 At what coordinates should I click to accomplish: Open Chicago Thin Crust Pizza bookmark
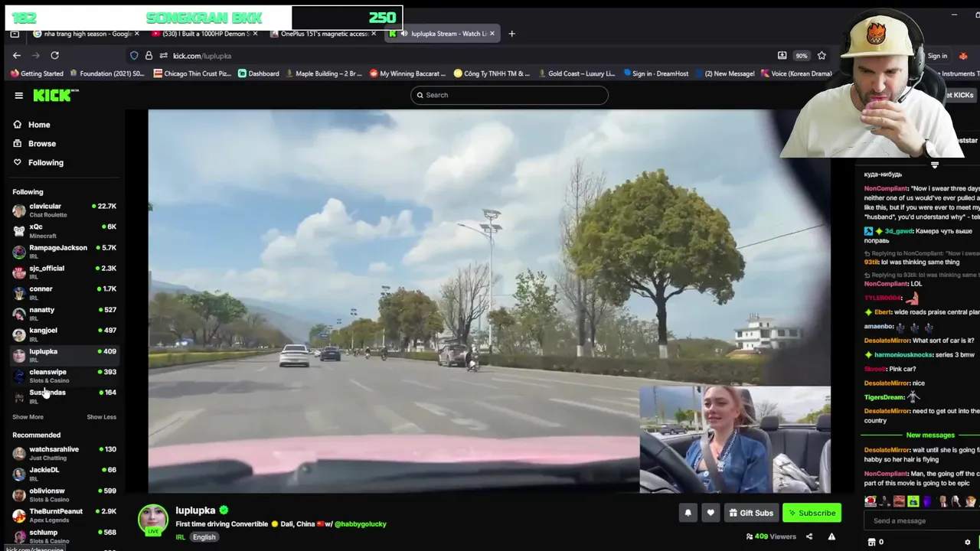(192, 73)
